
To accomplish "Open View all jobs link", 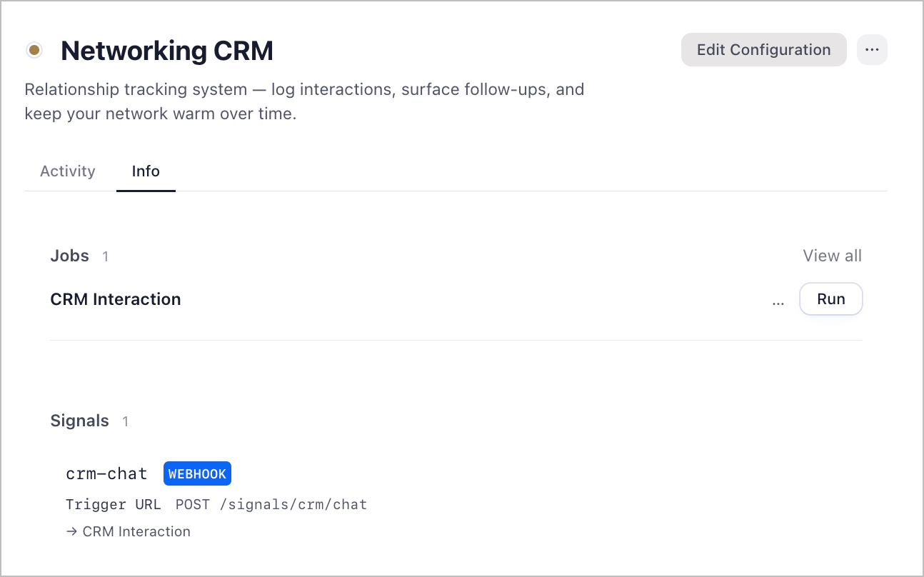I will tap(832, 256).
